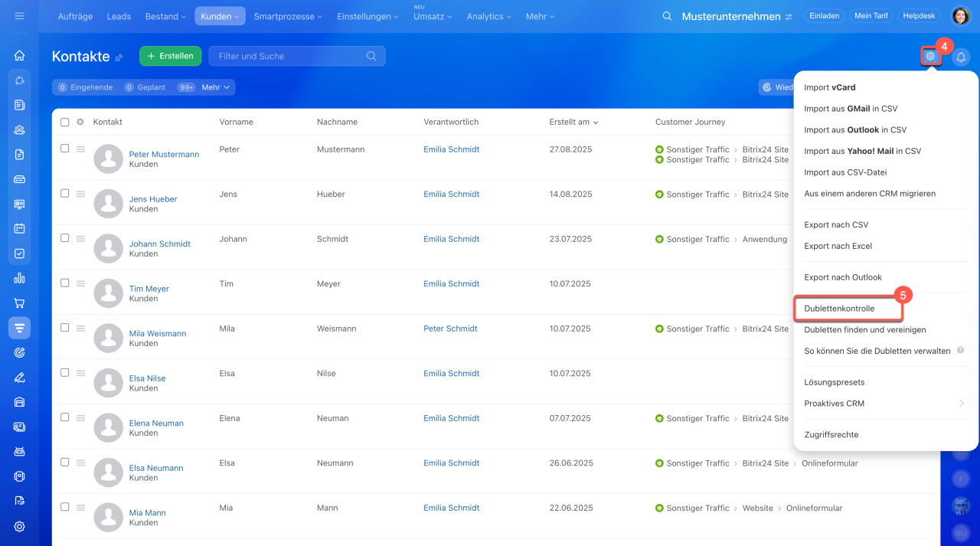Image resolution: width=980 pixels, height=546 pixels.
Task: Toggle the select-all checkbox in table header
Action: pos(64,122)
